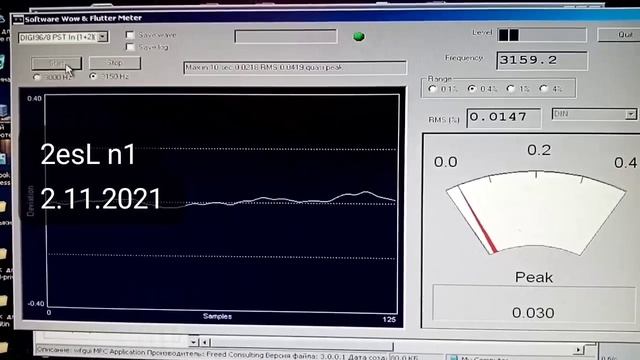Open the DIGI96/8 PST input device dropdown

[x=103, y=37]
